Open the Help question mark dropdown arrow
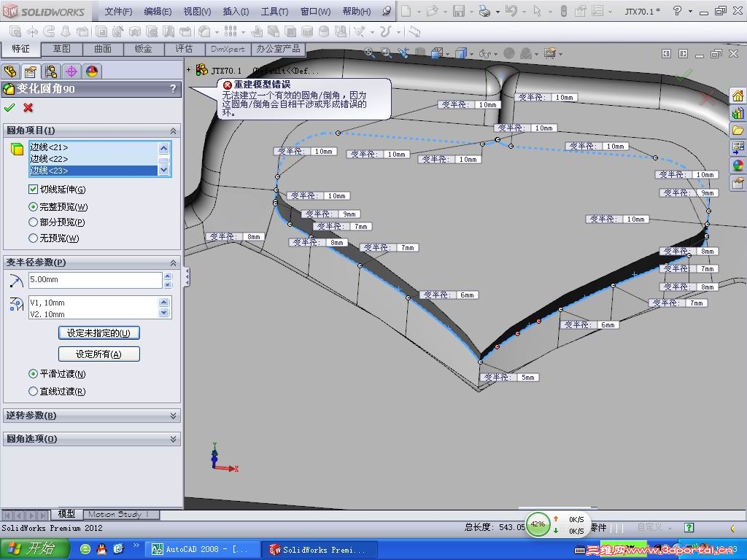Screen dimensions: 747x560 pyautogui.click(x=690, y=12)
